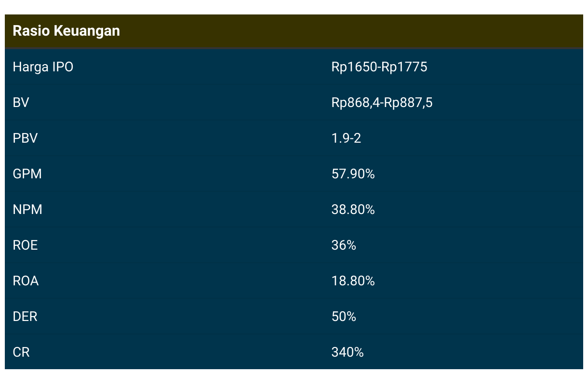Select the ROE row label
588x374 pixels.
pos(25,245)
